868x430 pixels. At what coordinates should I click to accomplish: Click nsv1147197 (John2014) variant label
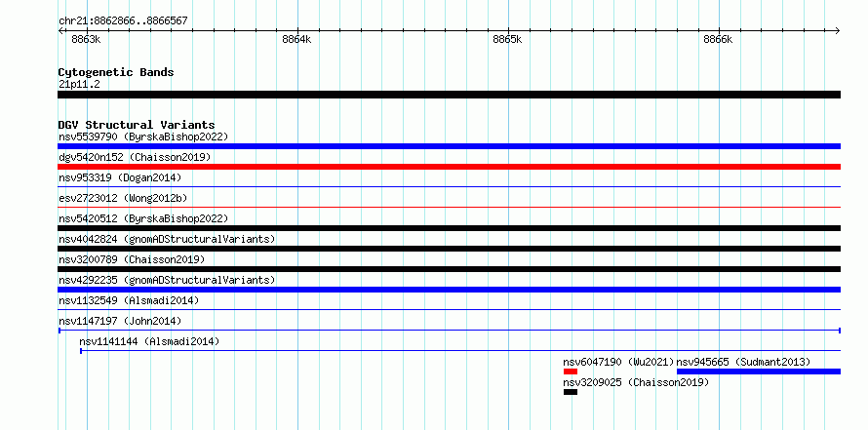click(x=120, y=321)
